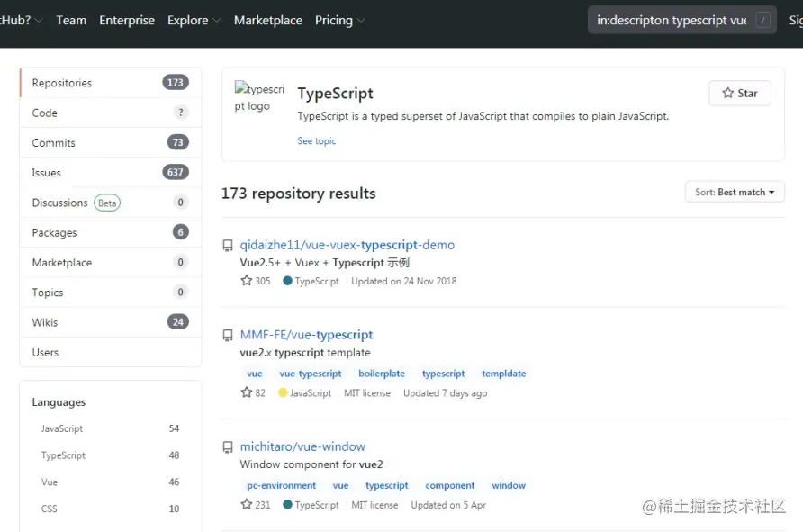Click the star icon beside vue-vuex-typescript-demo's 305 count
Image resolution: width=803 pixels, height=532 pixels.
[x=247, y=281]
